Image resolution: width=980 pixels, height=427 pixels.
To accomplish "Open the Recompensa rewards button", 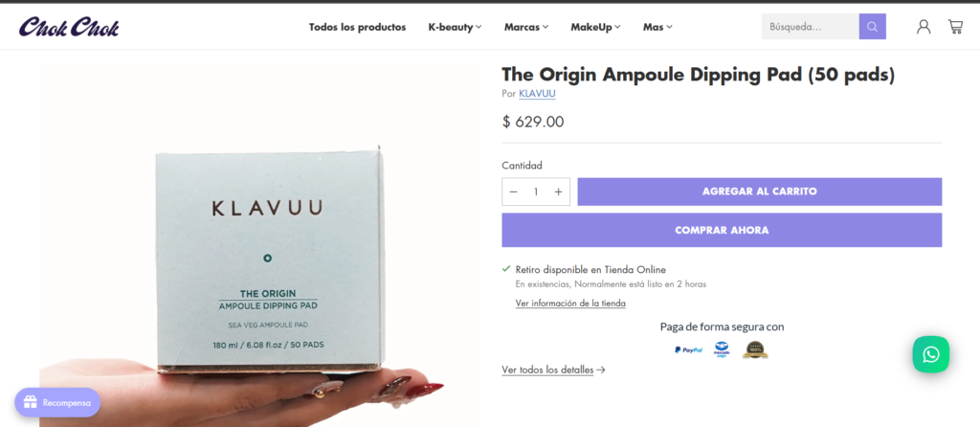I will click(57, 403).
